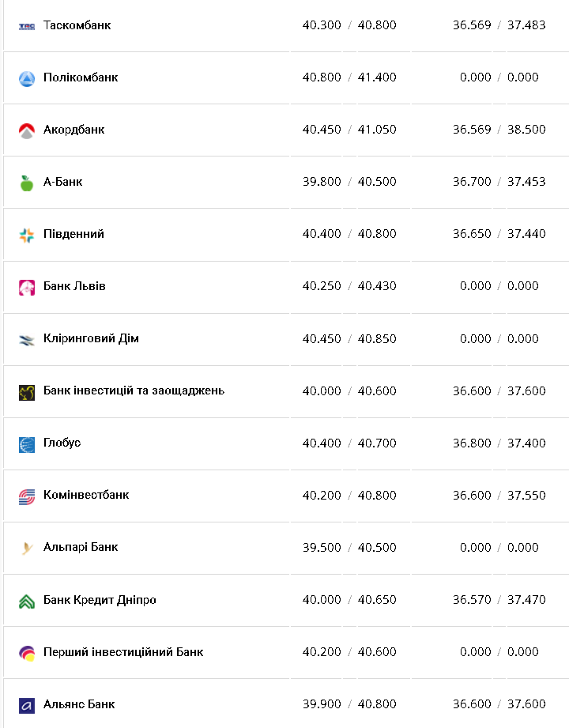Open the Перший інвестиційний Банк link
Viewport: 569px width, 728px height.
point(123,652)
